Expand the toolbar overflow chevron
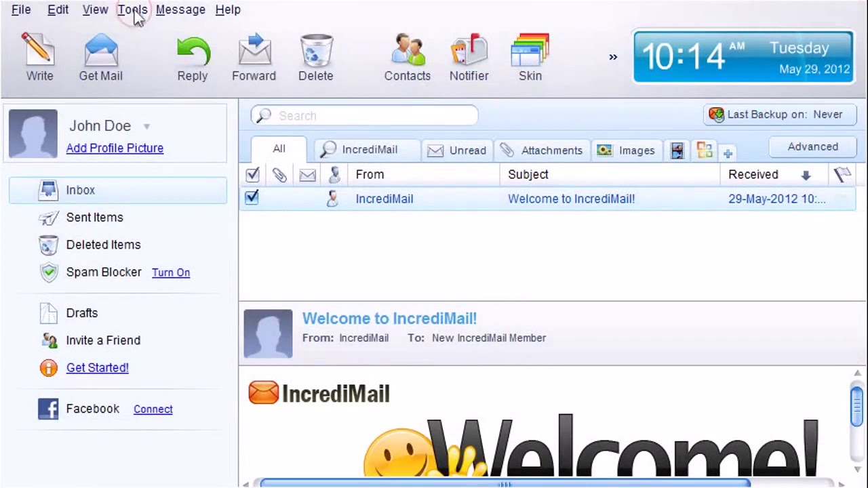 pos(613,57)
